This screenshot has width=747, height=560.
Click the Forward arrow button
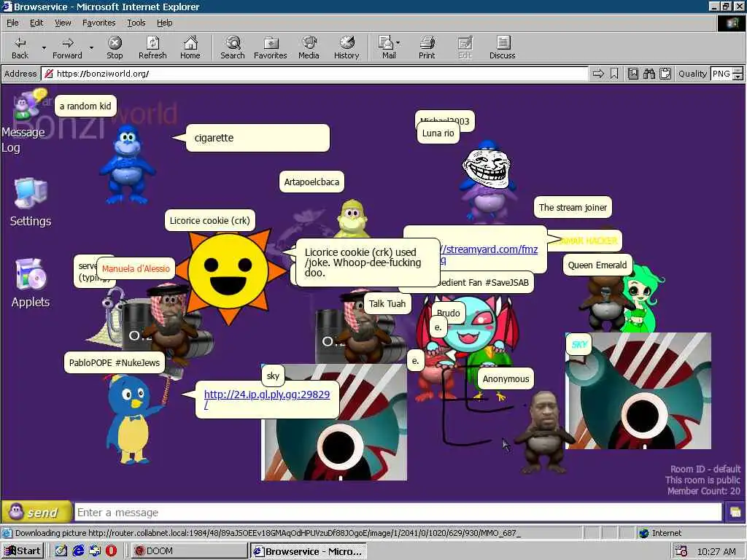tap(67, 47)
